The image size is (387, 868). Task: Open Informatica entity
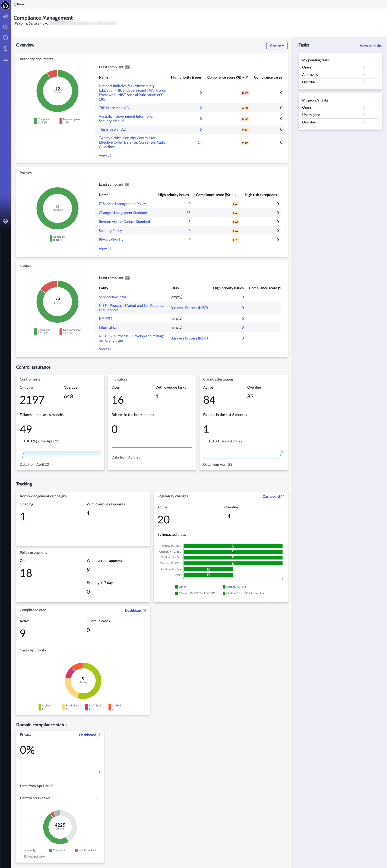click(107, 328)
